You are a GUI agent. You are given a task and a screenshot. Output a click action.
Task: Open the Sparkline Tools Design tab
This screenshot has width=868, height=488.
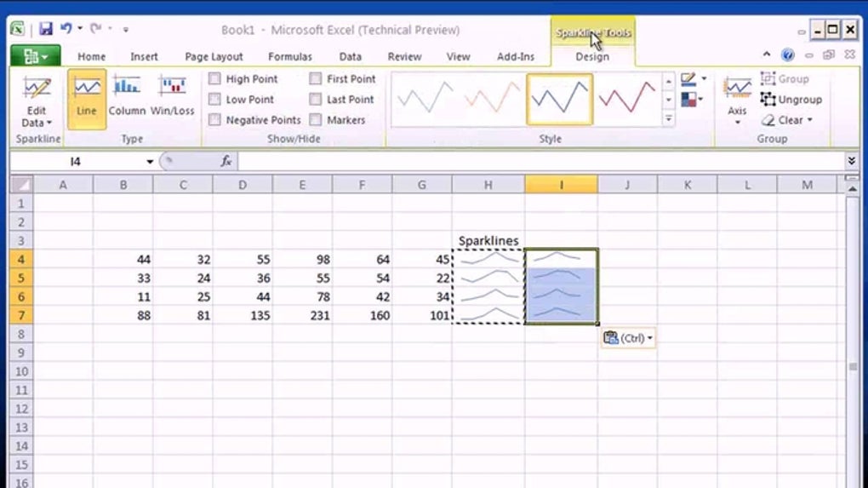pos(592,56)
